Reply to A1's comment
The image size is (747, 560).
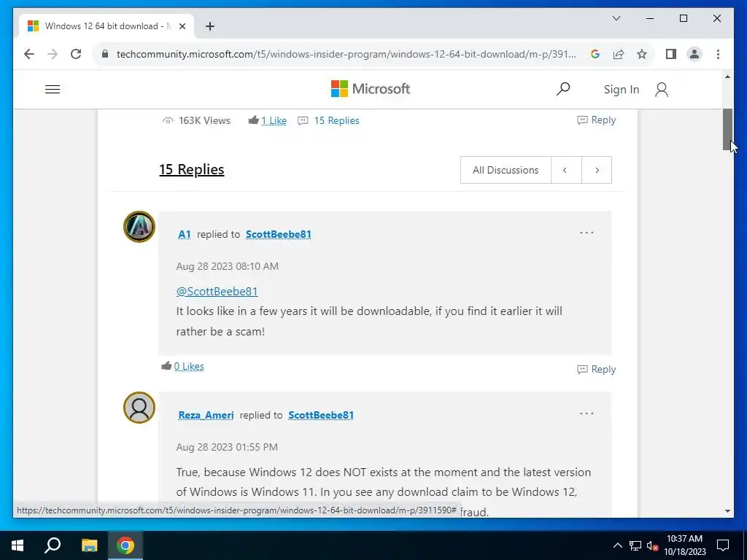(597, 370)
